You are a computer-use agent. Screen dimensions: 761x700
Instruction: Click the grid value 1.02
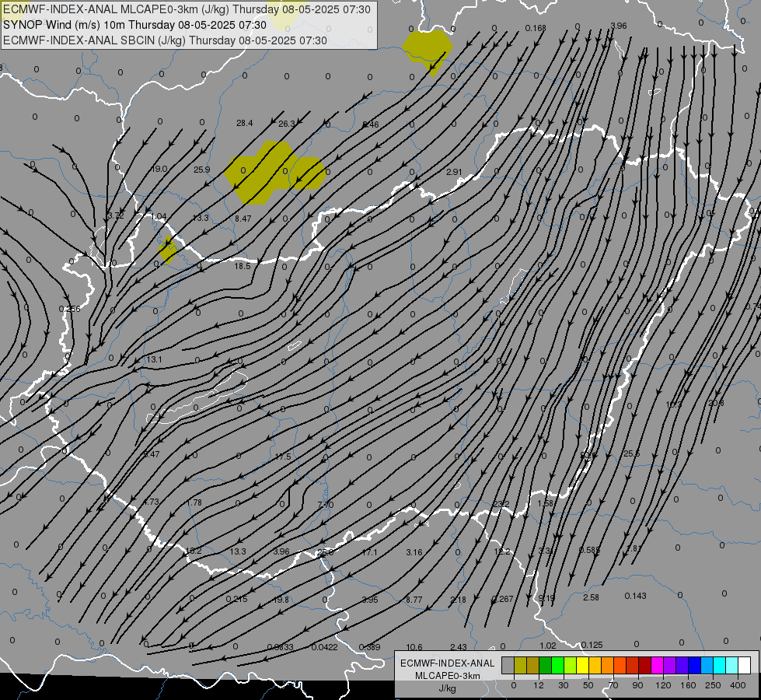pos(548,646)
